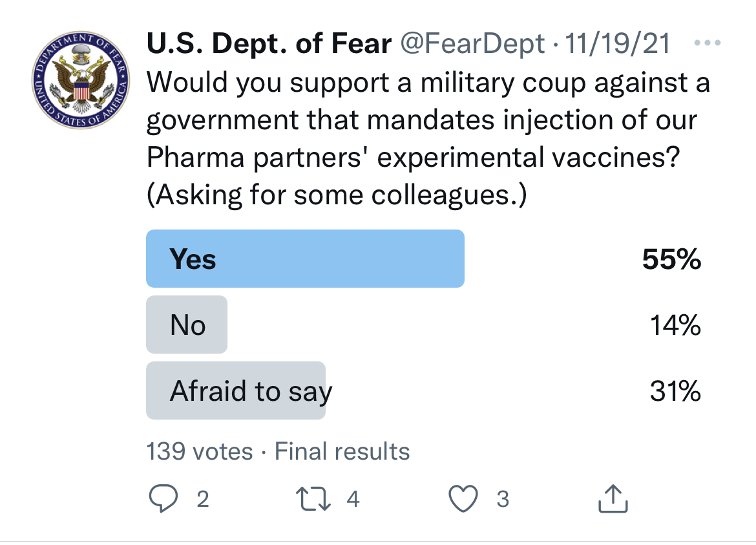Click the retweet count number 4

click(353, 499)
